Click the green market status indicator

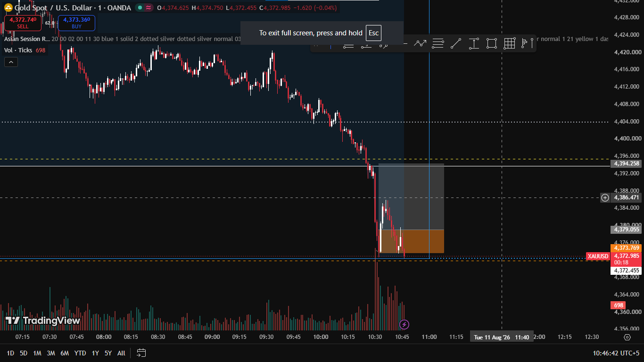coord(140,8)
